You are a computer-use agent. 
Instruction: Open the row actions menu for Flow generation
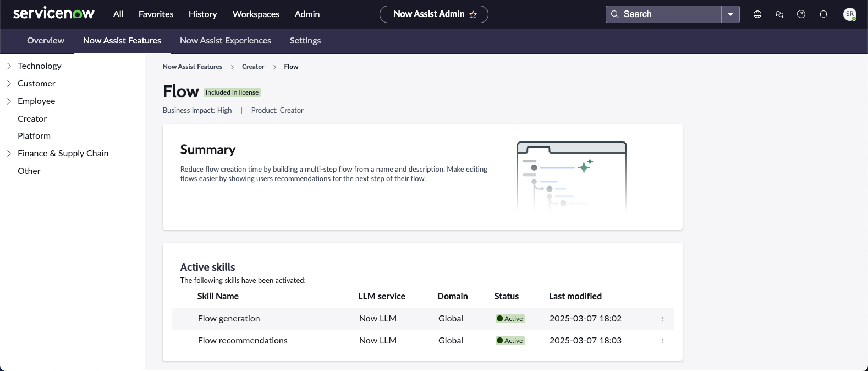[663, 319]
